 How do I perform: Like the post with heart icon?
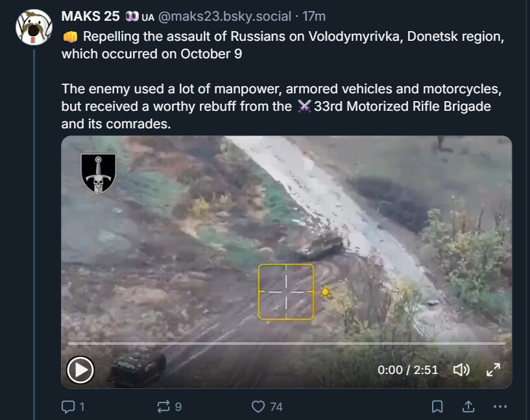(x=258, y=406)
